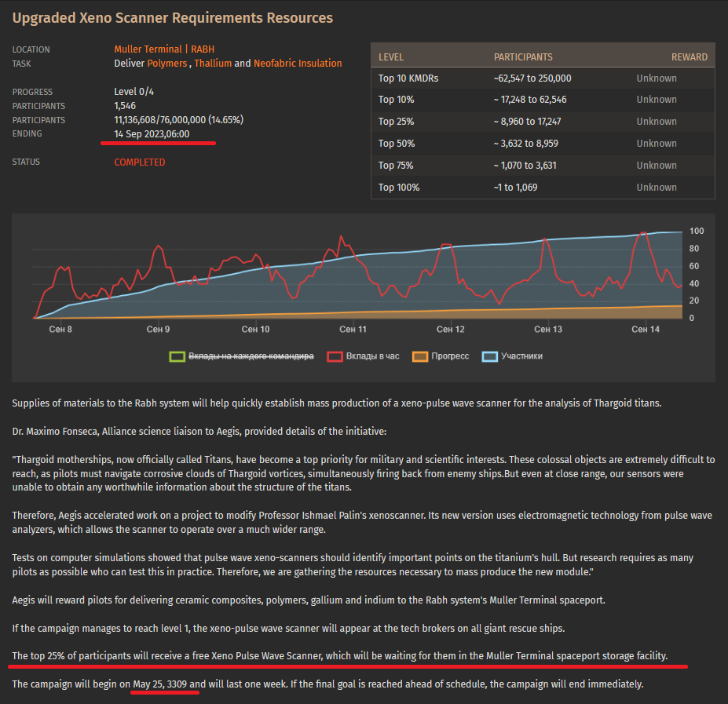Click the 'Сен 10' axis label
Viewport: 728px width, 704px height.
[255, 329]
